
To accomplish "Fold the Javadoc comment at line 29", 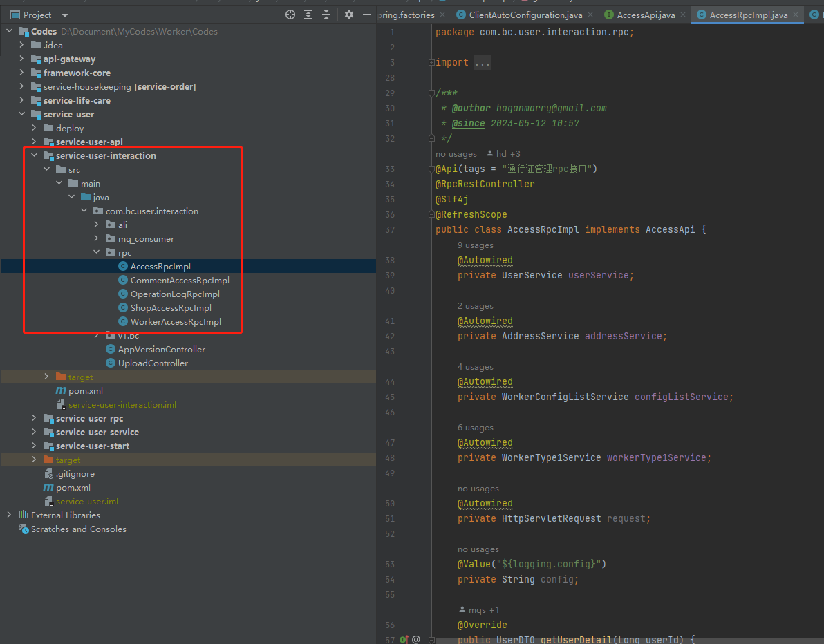I will point(431,93).
